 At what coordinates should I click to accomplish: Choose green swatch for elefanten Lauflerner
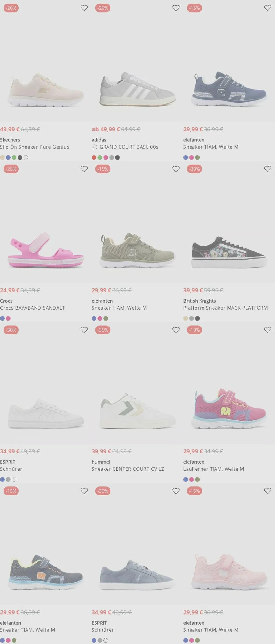click(198, 479)
